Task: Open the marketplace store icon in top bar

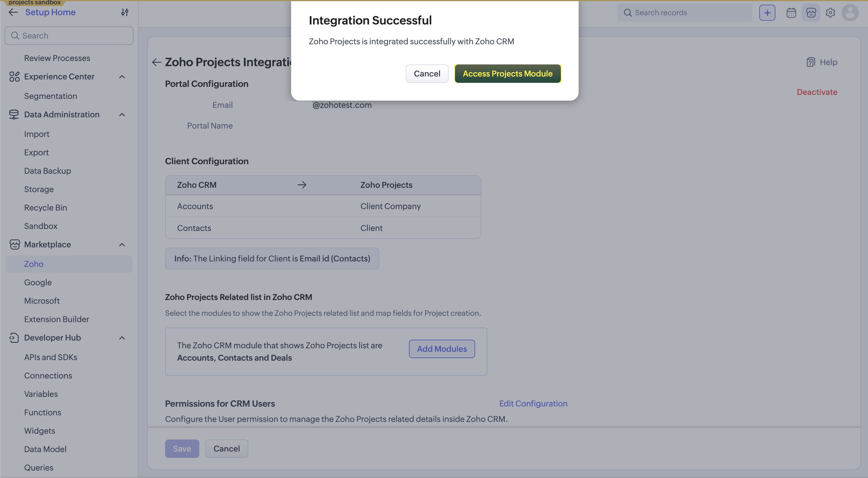Action: pyautogui.click(x=811, y=13)
